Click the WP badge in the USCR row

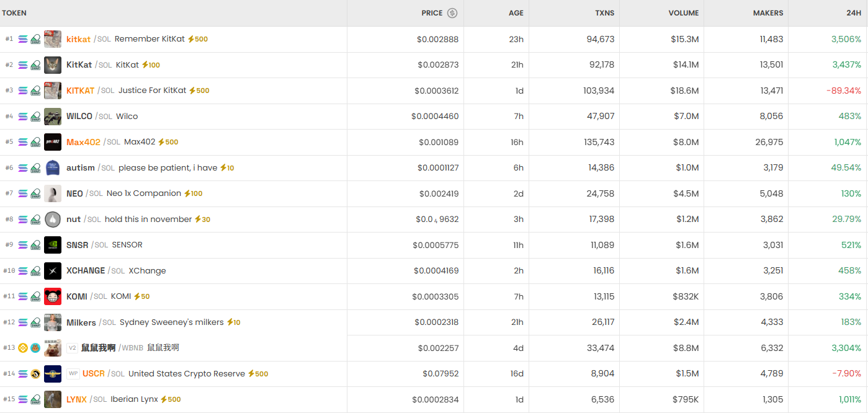pos(73,373)
